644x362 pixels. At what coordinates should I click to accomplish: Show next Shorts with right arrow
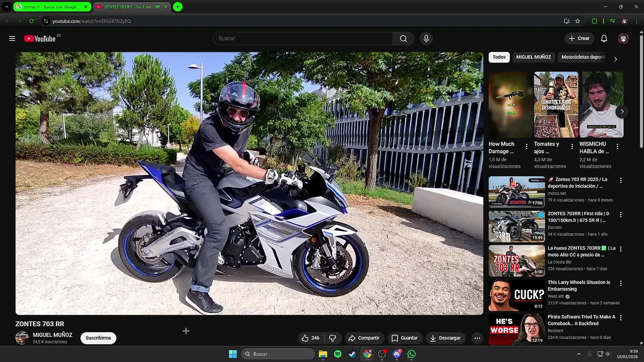[622, 112]
